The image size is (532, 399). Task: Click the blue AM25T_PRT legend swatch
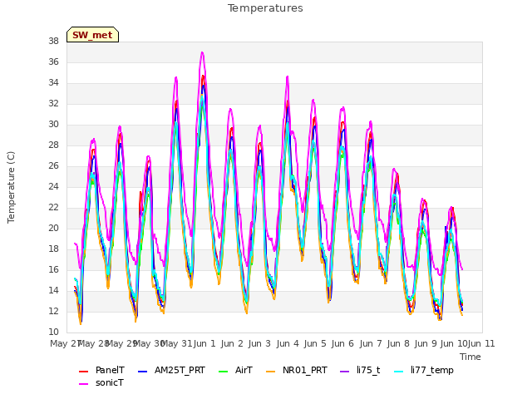tap(143, 372)
